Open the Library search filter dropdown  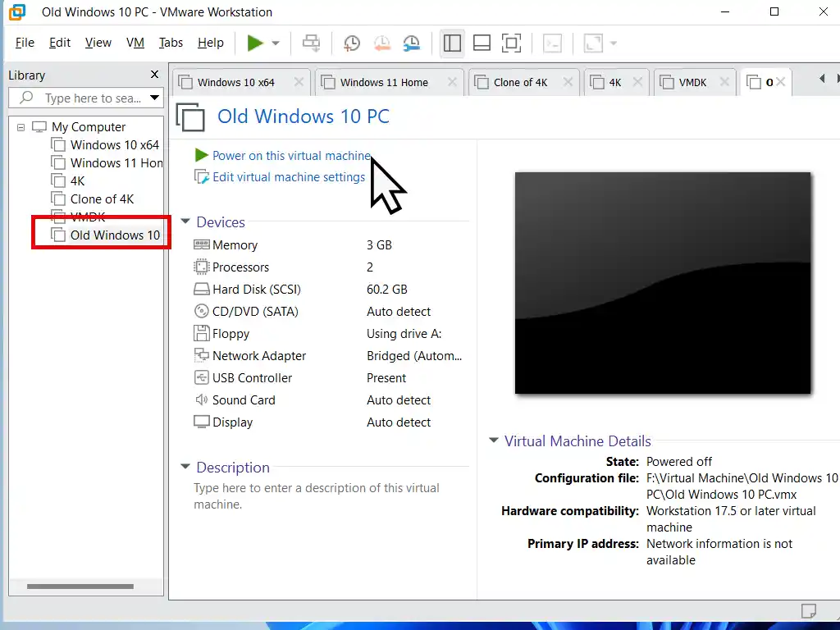pos(155,98)
